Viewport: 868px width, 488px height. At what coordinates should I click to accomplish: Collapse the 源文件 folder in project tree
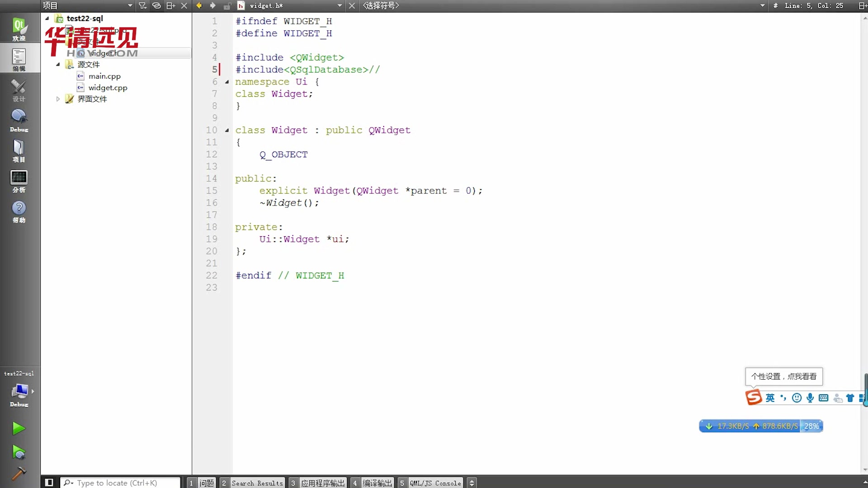pyautogui.click(x=58, y=65)
